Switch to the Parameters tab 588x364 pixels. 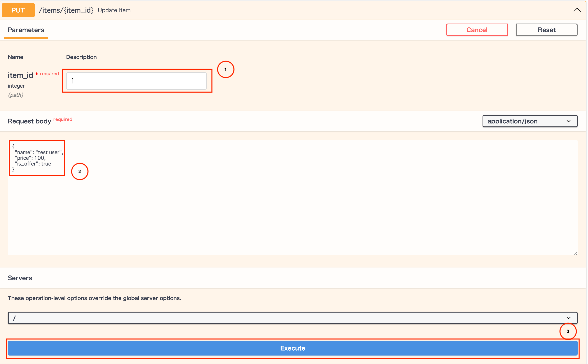click(26, 30)
